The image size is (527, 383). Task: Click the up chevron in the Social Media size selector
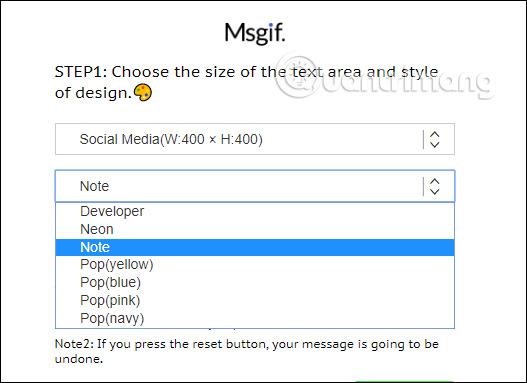tap(435, 134)
